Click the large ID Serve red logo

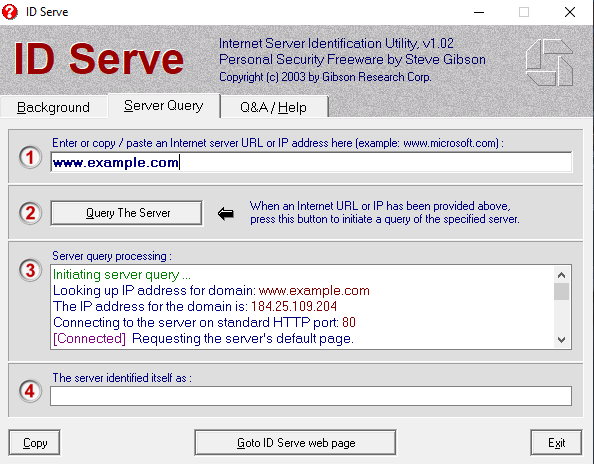point(98,59)
